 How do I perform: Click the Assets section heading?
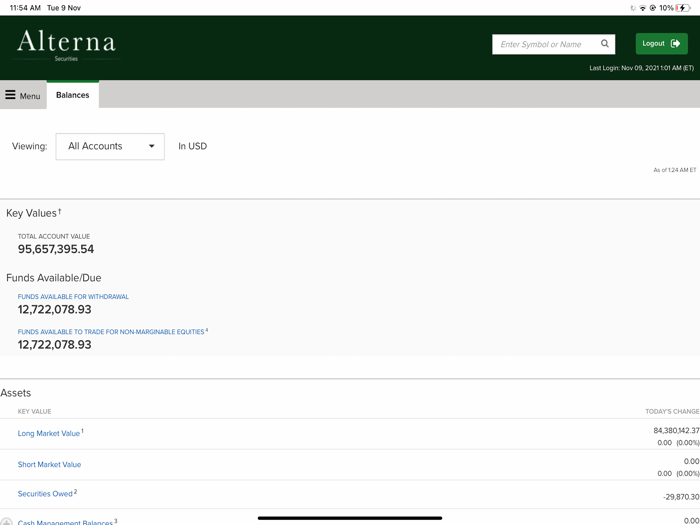(16, 393)
